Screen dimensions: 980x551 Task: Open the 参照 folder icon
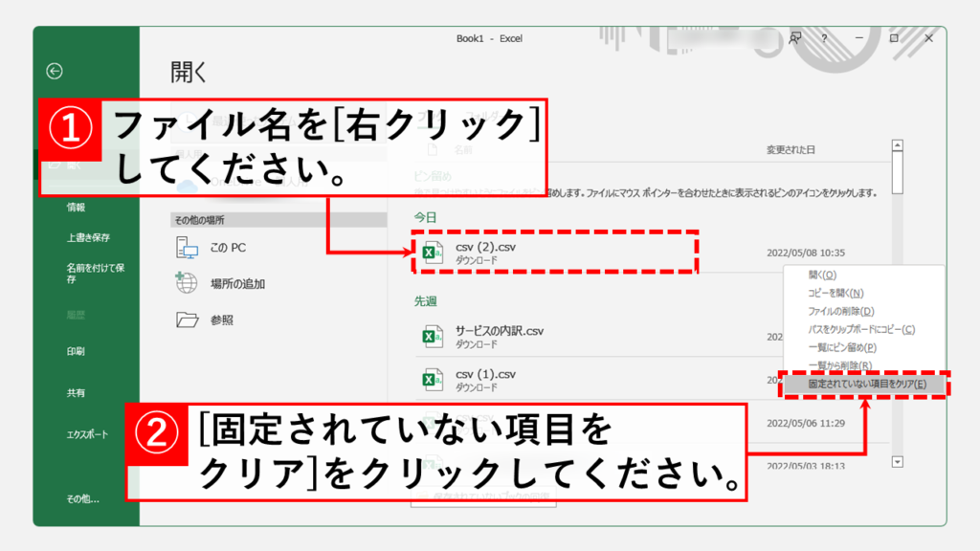(187, 320)
